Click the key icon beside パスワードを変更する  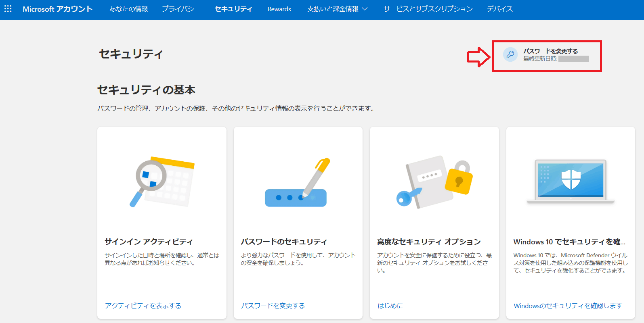point(510,54)
